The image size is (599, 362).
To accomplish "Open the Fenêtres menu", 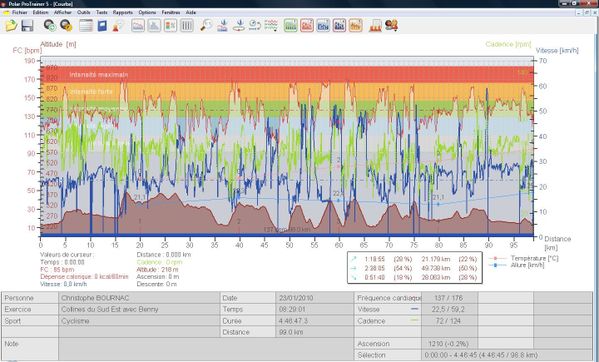I will click(x=171, y=12).
